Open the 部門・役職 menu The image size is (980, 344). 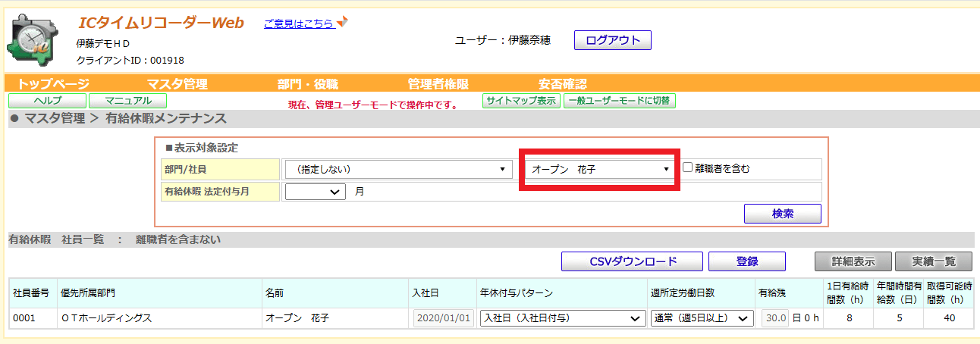point(307,84)
